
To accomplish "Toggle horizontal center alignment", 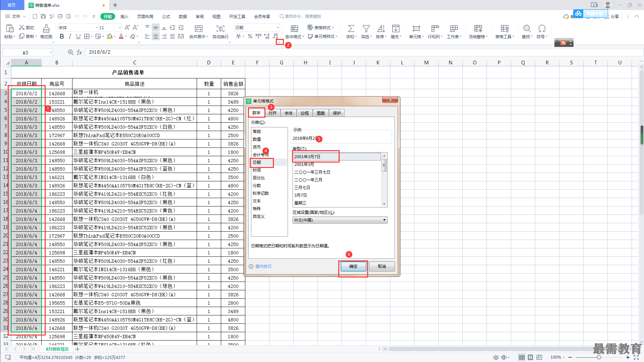I will [155, 36].
